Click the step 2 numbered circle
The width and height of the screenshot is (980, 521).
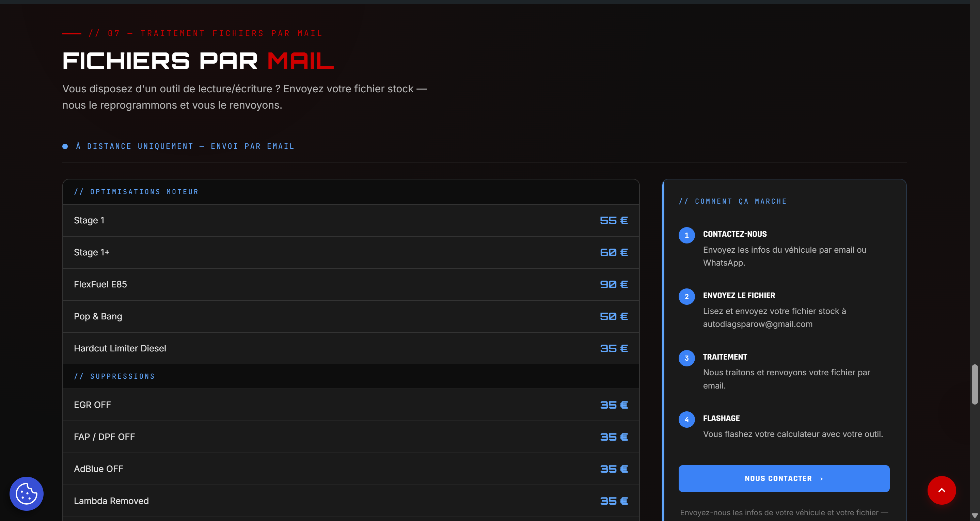687,297
